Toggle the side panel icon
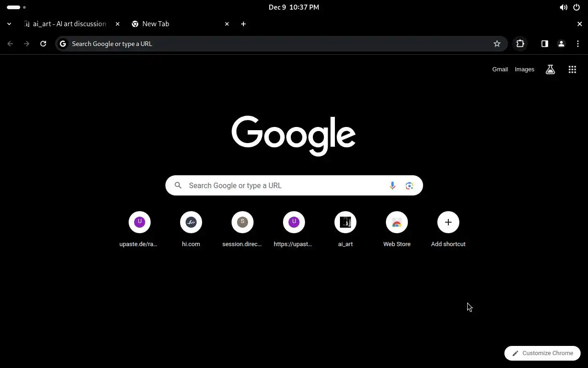Viewport: 588px width, 368px height. [544, 44]
